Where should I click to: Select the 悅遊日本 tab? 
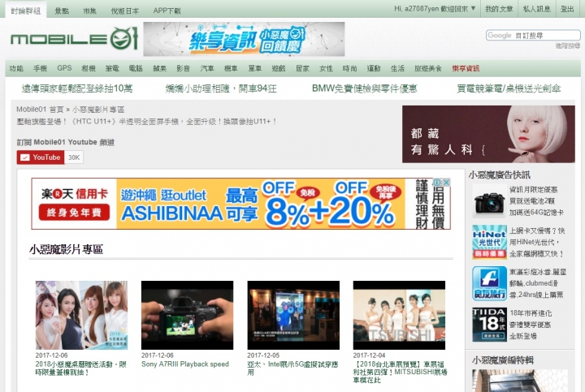[x=124, y=11]
